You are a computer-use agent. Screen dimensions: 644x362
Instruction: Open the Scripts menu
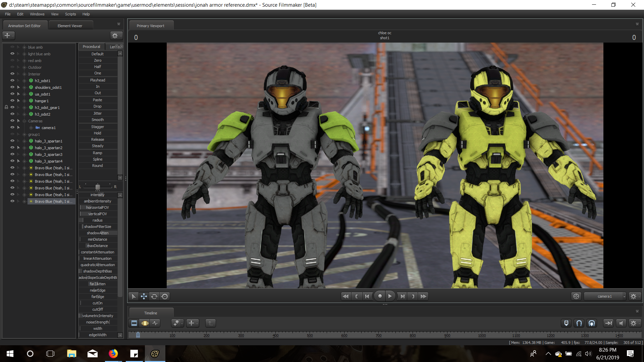pos(70,14)
